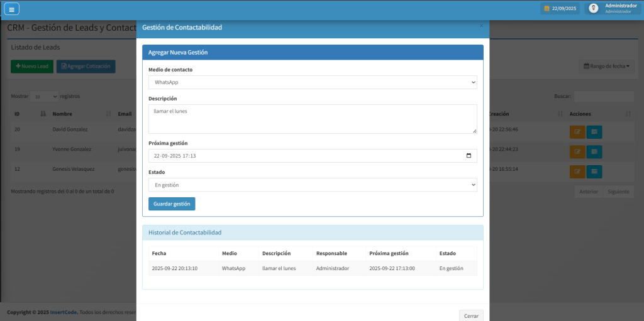Open contact history icon for Yvonne Gonzalez row
Viewport: 644px width, 321px height.
click(x=594, y=152)
